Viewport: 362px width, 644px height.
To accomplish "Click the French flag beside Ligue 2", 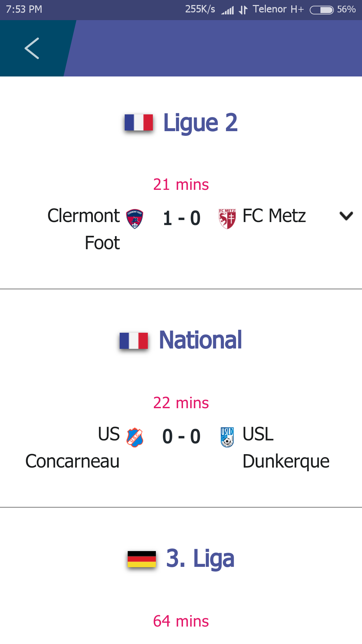I will point(138,122).
